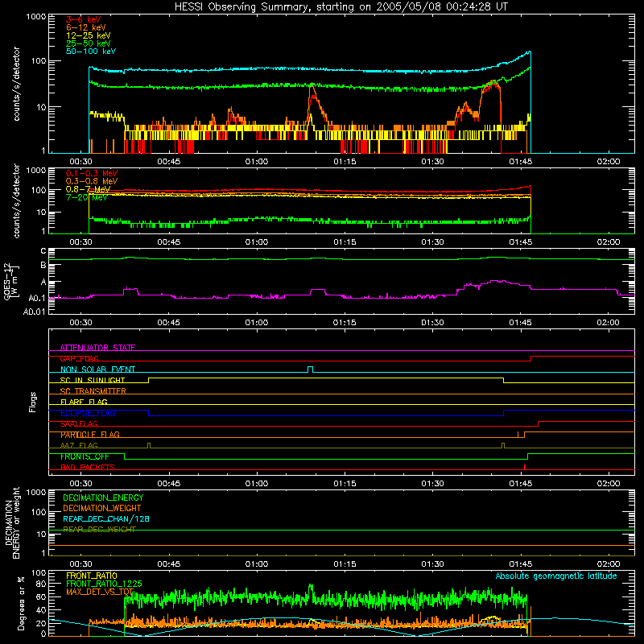Select the 25-50 keV legend label
The height and width of the screenshot is (644, 644).
pyautogui.click(x=88, y=43)
